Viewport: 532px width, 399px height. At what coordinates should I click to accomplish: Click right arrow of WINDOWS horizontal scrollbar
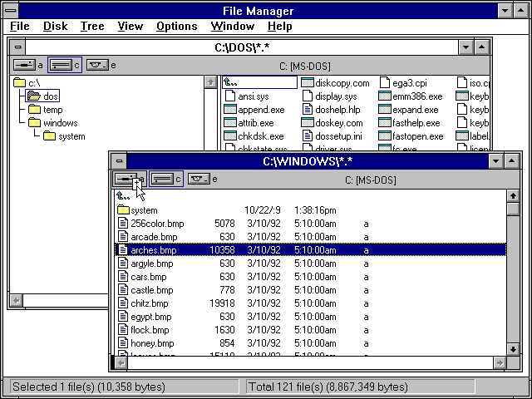click(x=499, y=363)
